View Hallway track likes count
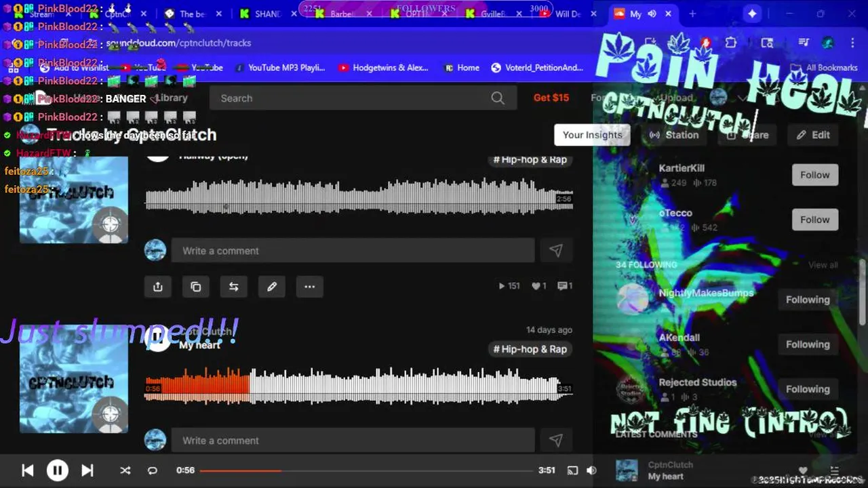This screenshot has width=868, height=488. (539, 286)
